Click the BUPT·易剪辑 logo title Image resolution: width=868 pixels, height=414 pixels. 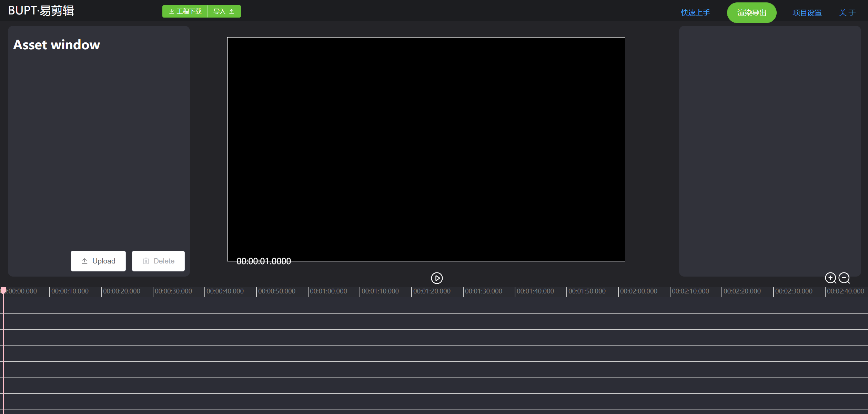41,11
